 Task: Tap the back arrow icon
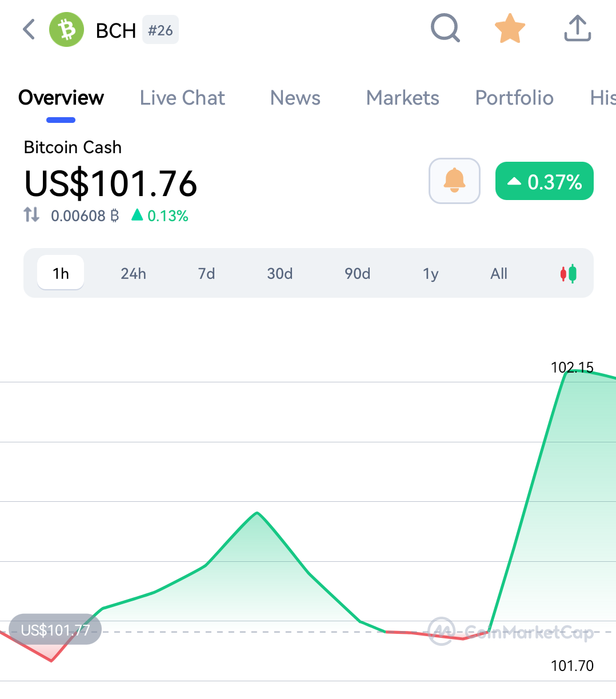click(29, 29)
